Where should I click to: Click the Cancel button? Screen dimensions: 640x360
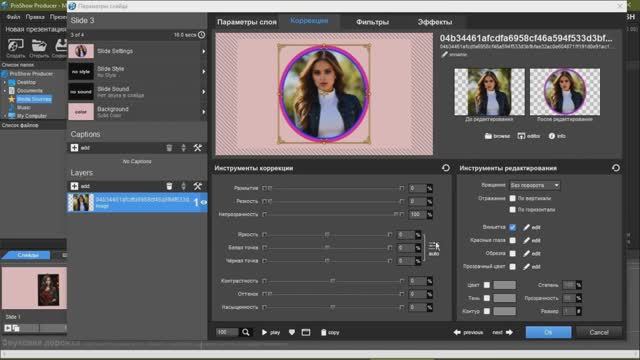tap(599, 332)
